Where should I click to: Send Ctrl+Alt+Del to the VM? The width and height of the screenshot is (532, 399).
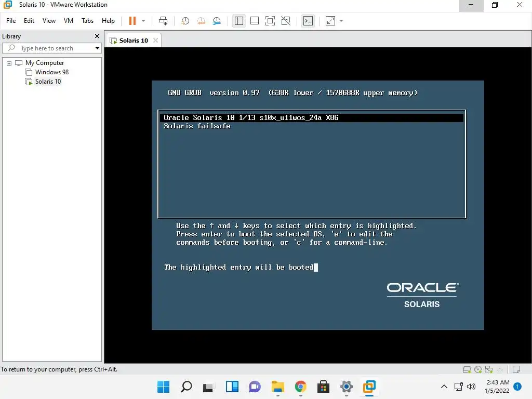click(163, 21)
